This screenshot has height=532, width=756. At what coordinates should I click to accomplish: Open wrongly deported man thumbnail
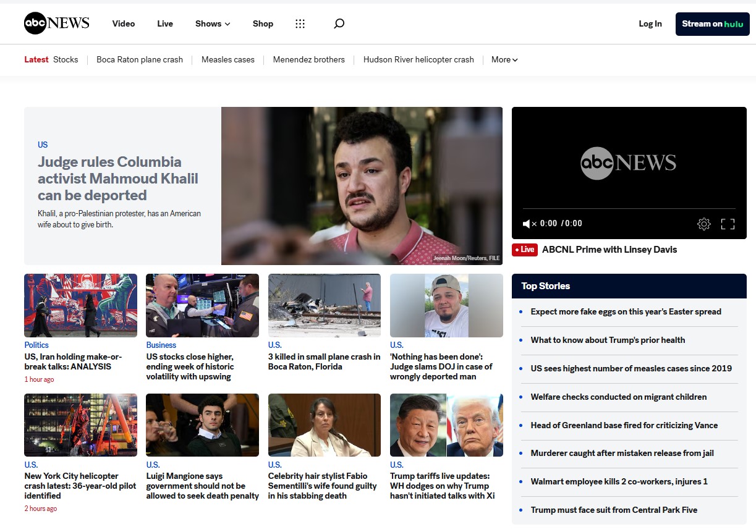[446, 305]
